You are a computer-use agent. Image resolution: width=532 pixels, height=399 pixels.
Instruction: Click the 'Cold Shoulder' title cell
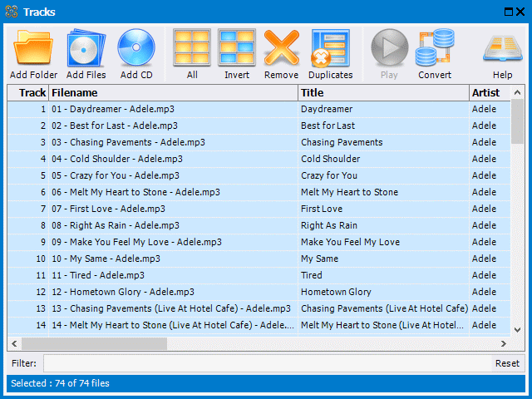[384, 159]
